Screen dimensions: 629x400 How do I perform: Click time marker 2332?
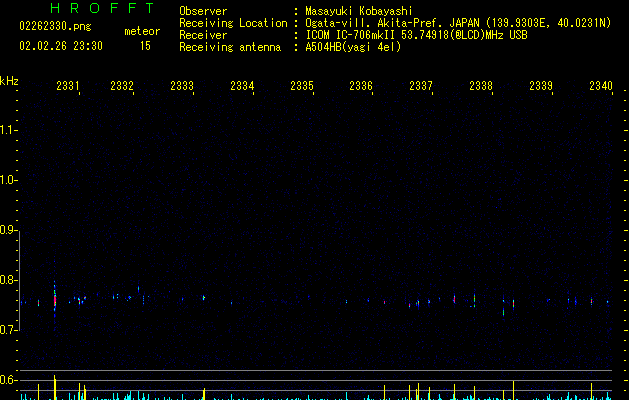tap(122, 86)
